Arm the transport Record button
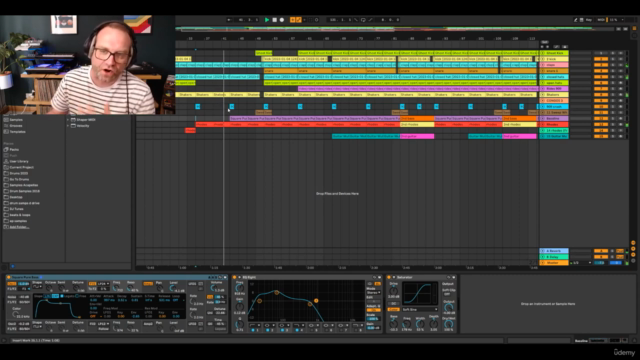The height and width of the screenshot is (360, 640). [282, 20]
